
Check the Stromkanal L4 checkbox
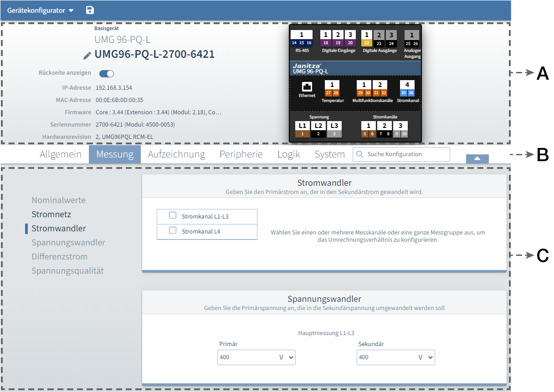click(172, 230)
